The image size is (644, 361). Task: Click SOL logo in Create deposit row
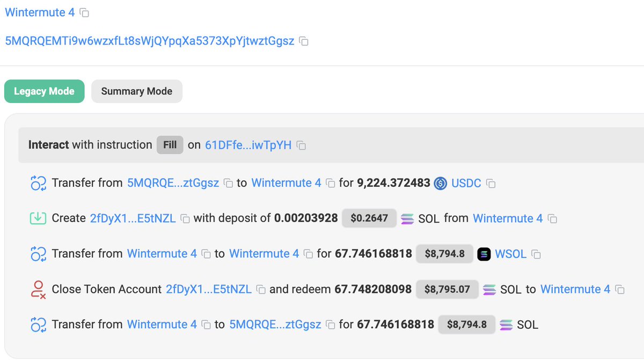point(407,219)
